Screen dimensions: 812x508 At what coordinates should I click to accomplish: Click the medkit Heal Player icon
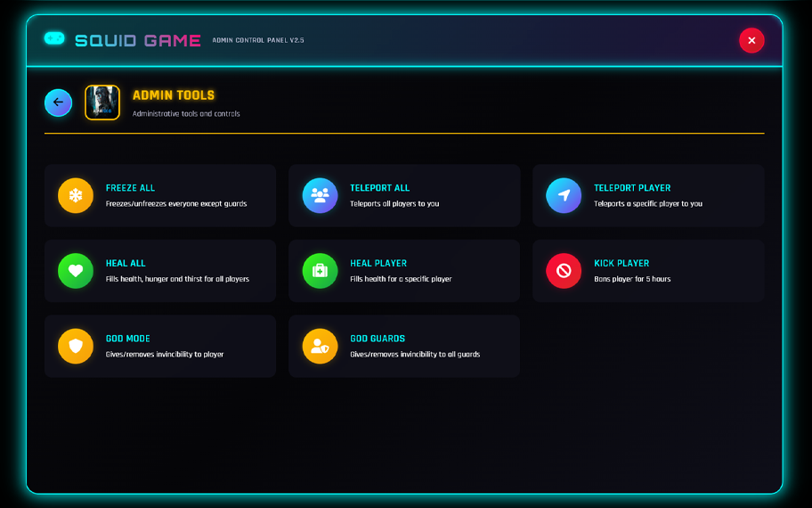[x=320, y=271]
